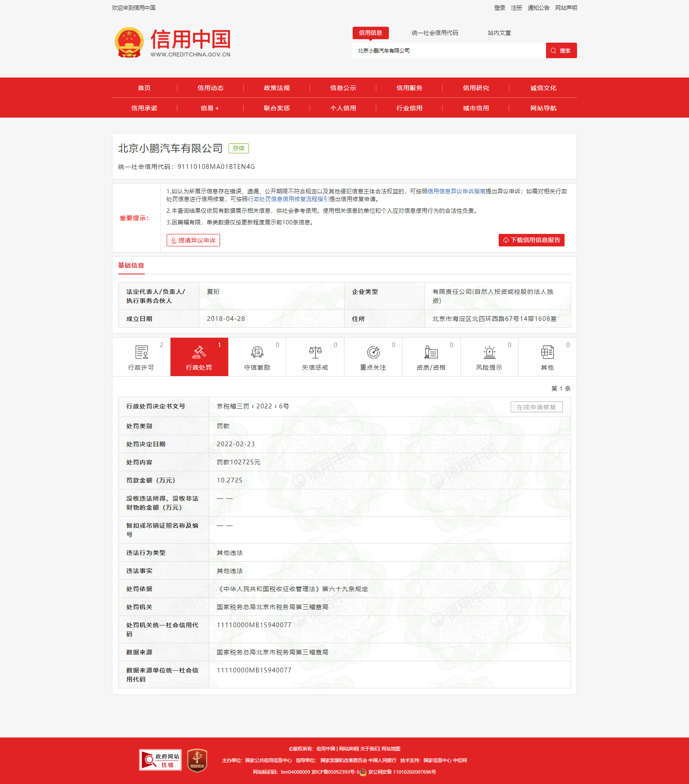This screenshot has width=689, height=784.
Task: Open 信用动态 navigation item
Action: tap(211, 88)
